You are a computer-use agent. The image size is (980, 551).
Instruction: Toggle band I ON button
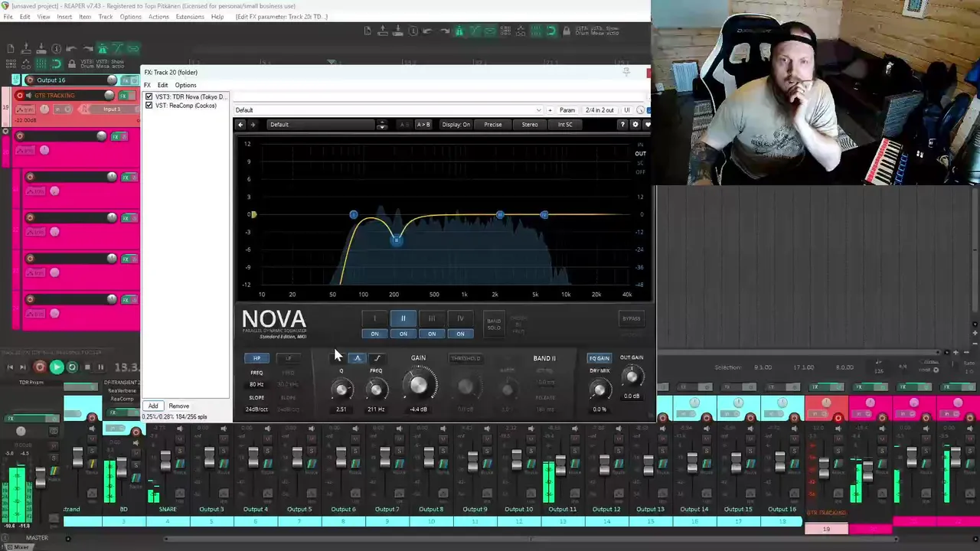374,334
